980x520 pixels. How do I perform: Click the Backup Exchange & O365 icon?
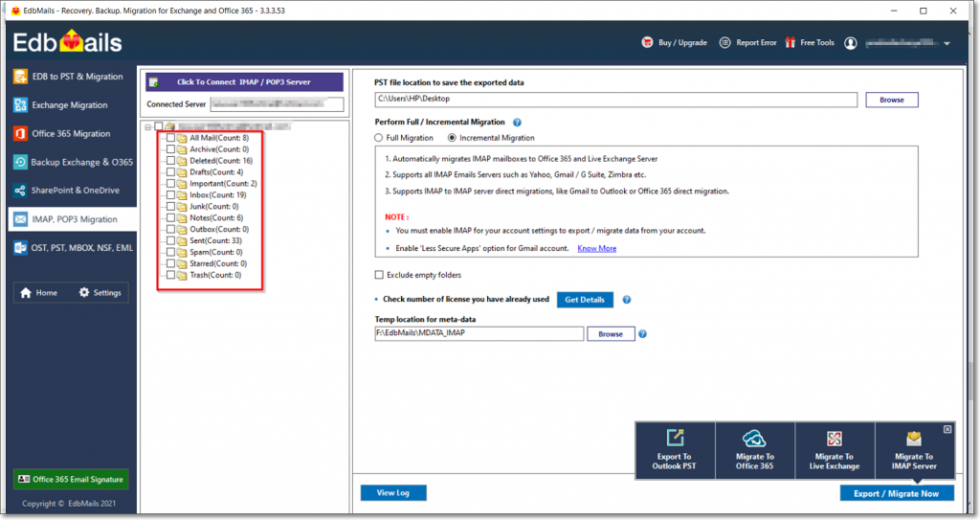tap(20, 162)
